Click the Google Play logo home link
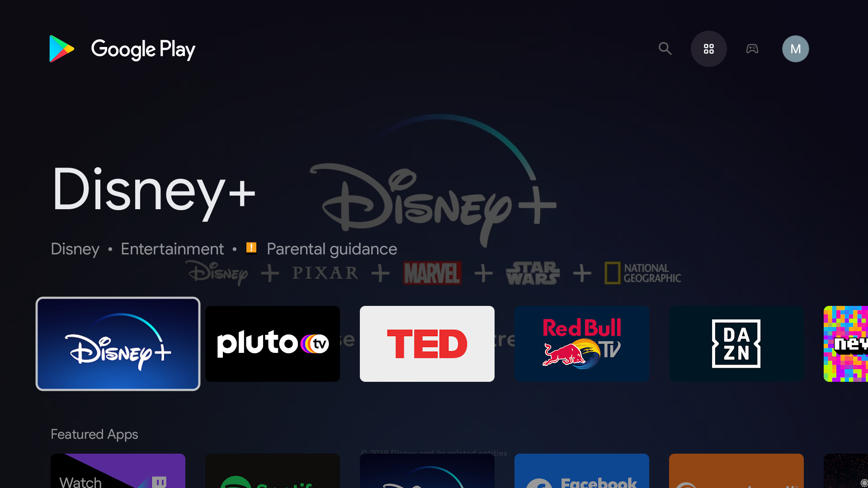 point(122,48)
